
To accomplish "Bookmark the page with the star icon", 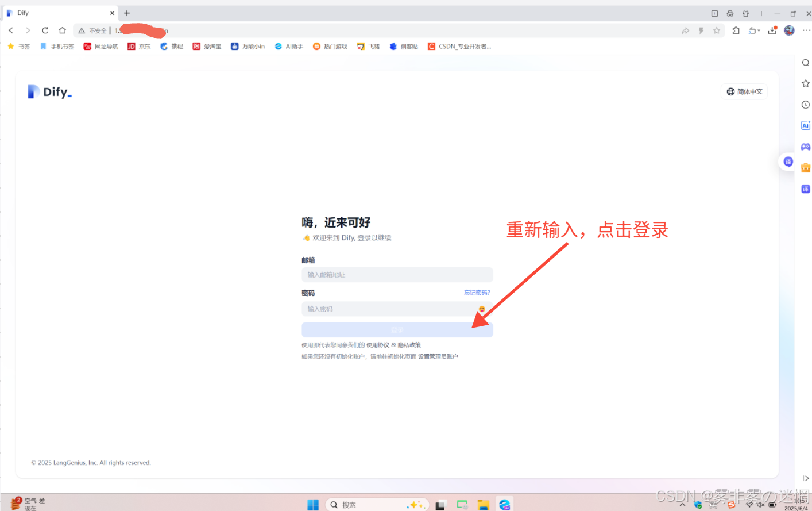I will point(717,30).
